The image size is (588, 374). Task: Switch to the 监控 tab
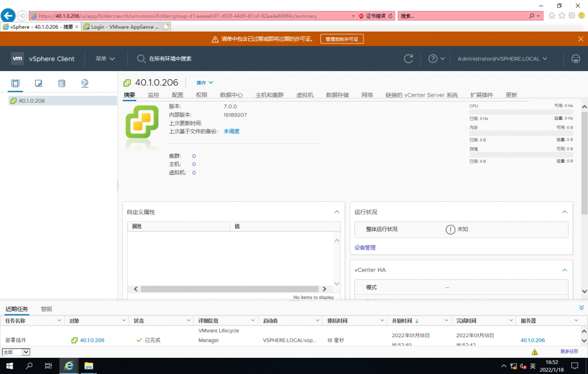coord(153,95)
